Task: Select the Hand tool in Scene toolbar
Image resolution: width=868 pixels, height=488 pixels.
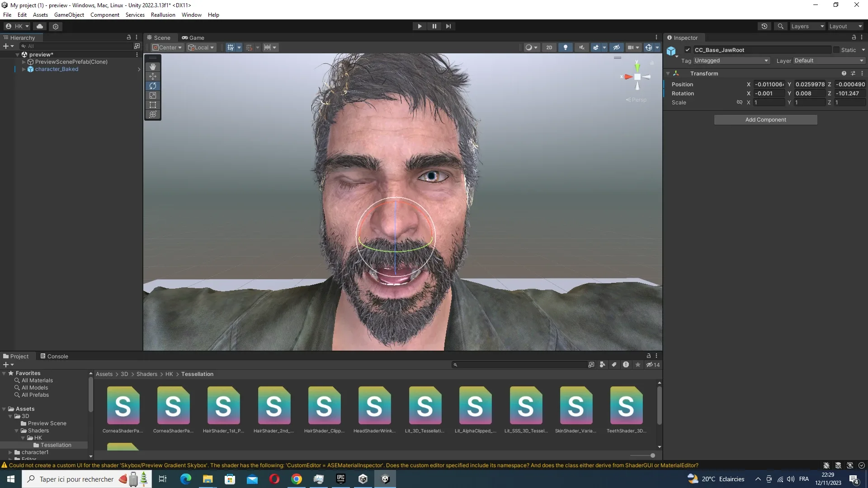Action: [153, 67]
